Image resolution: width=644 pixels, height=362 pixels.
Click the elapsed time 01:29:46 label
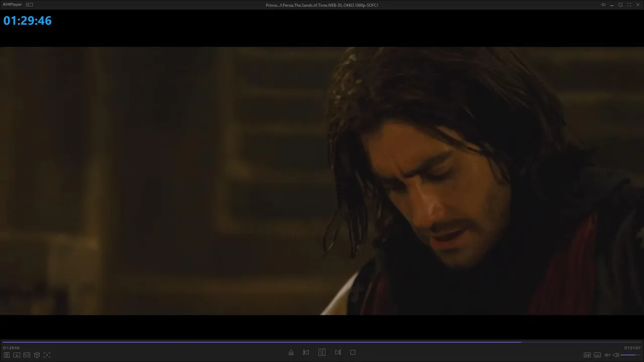(11, 348)
